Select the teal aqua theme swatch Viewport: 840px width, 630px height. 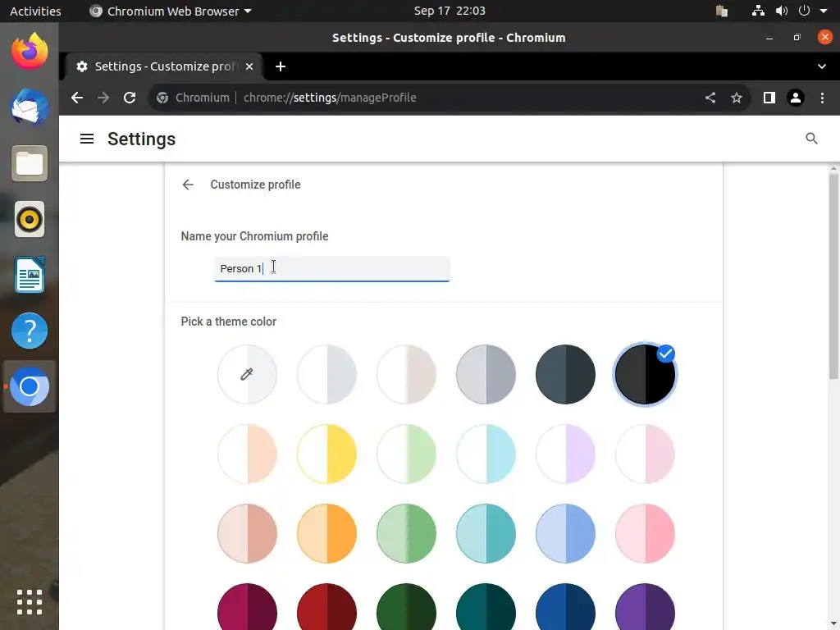coord(486,533)
